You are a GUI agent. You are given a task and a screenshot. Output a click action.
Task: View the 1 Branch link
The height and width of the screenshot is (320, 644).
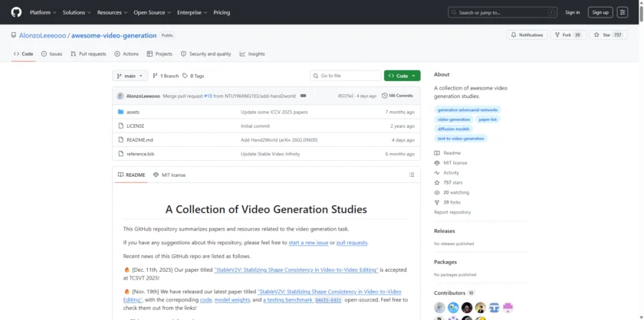coord(166,76)
